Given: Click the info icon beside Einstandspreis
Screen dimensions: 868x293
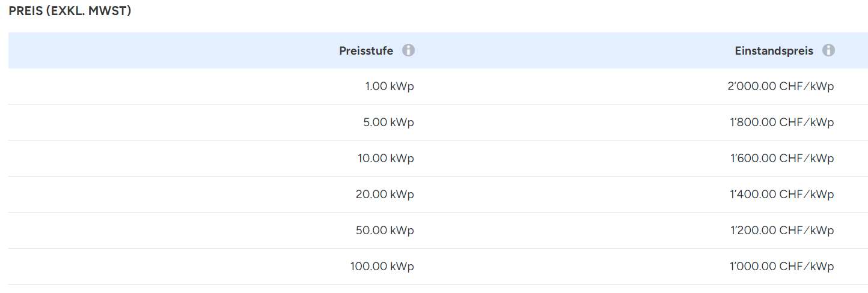Looking at the screenshot, I should pos(828,50).
